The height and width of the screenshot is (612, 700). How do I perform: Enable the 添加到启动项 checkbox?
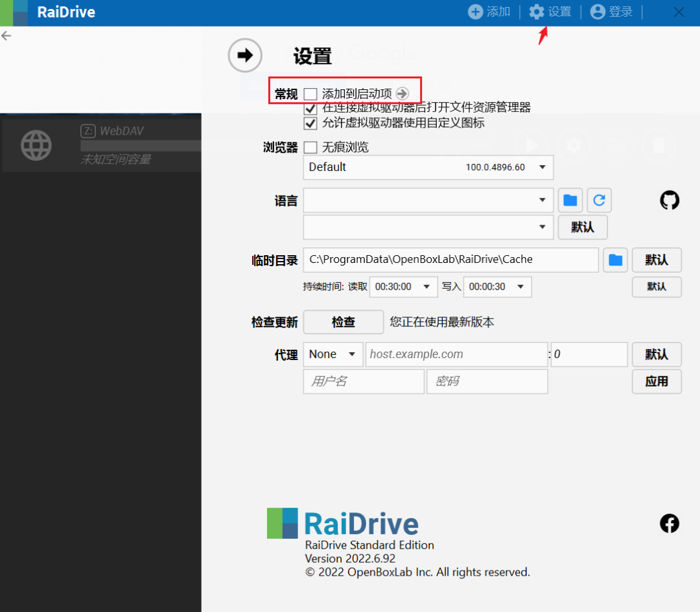point(310,94)
